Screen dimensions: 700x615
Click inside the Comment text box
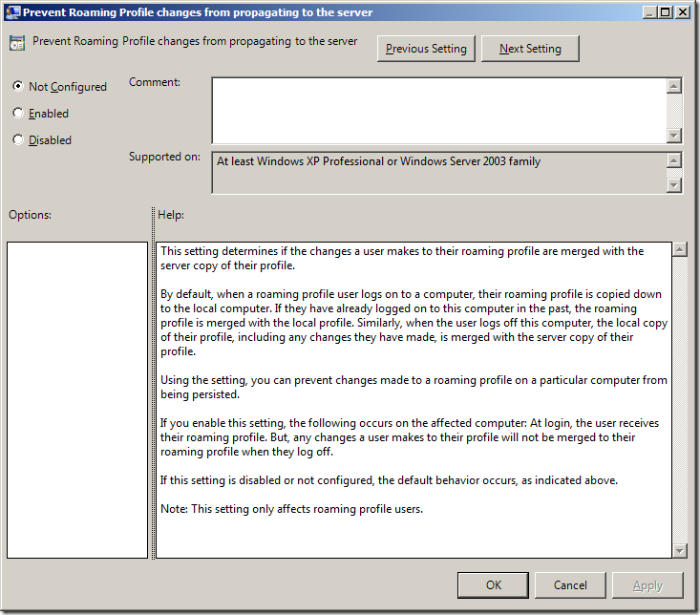coord(438,110)
